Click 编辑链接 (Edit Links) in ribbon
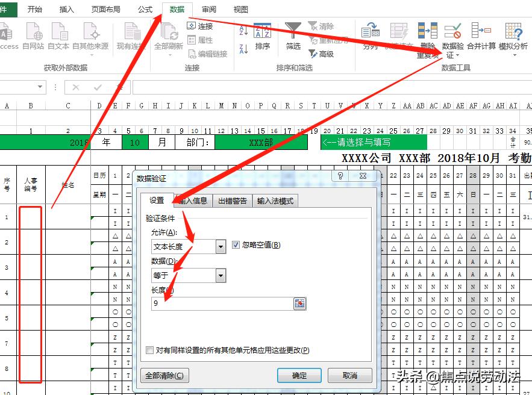Viewport: 532px width, 395px height. (207, 54)
